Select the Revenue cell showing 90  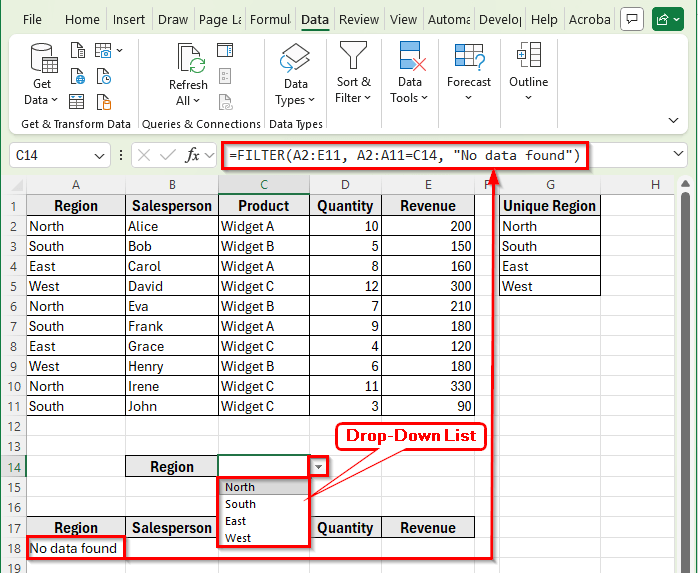(x=428, y=406)
